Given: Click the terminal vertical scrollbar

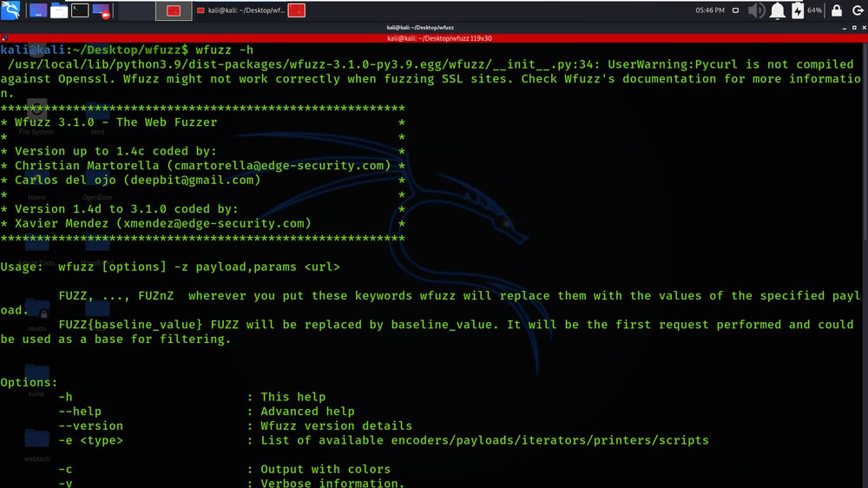Looking at the screenshot, I should pos(865,142).
